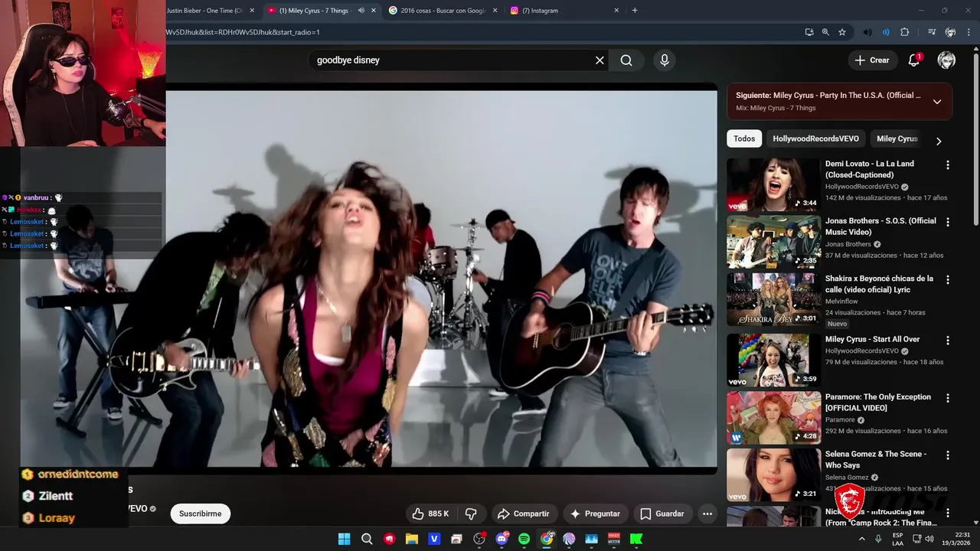Switch to Justin Bieber One Time tab
The image size is (980, 551).
[x=204, y=11]
